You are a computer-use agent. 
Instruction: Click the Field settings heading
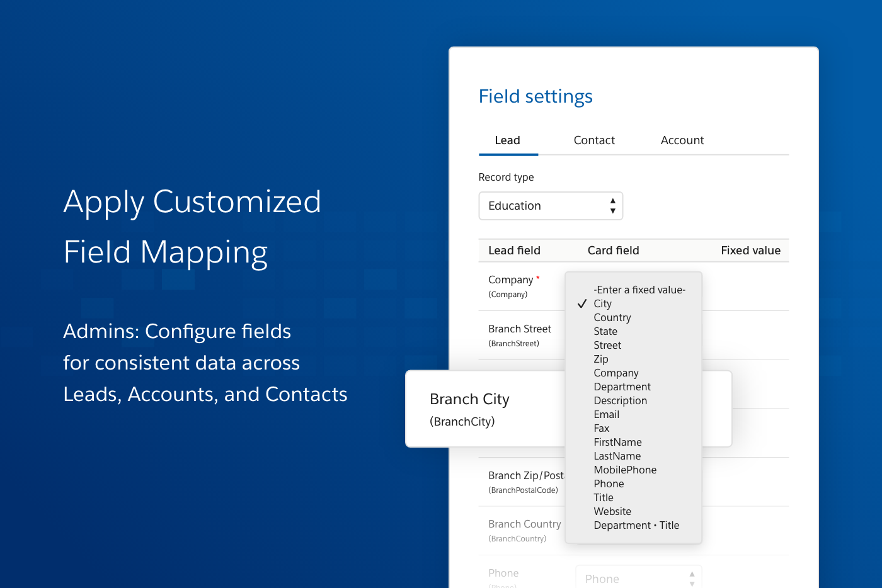point(535,96)
